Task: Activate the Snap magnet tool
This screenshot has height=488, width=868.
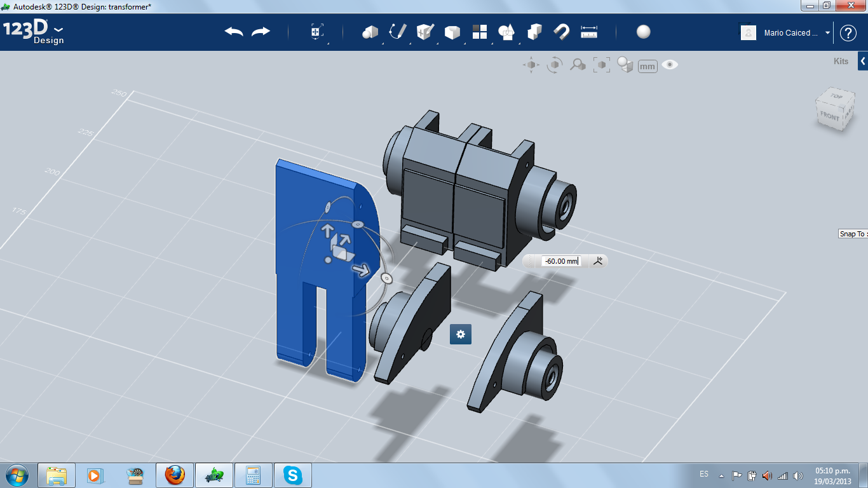Action: [x=562, y=32]
